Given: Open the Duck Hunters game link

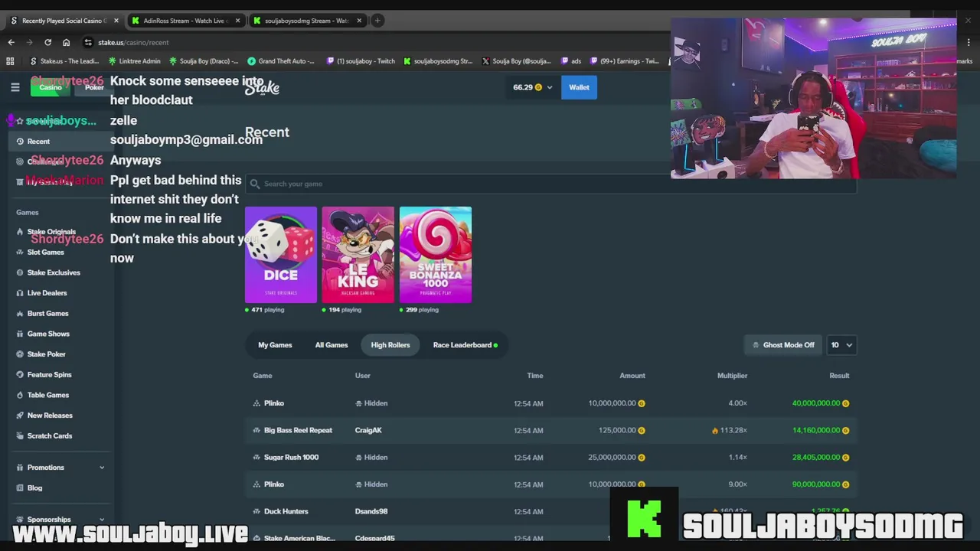Looking at the screenshot, I should [x=286, y=511].
